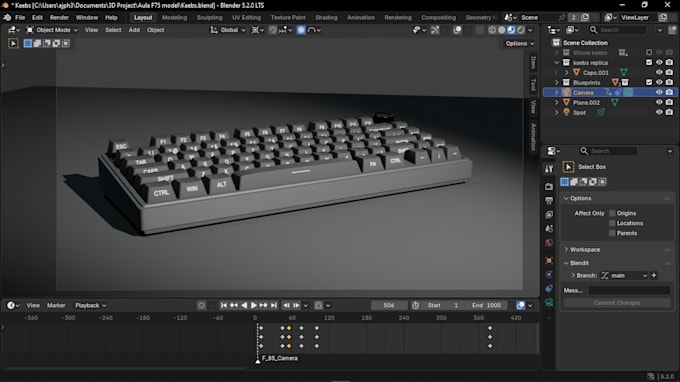Viewport: 680px width, 382px height.
Task: Open World properties tab
Action: tap(549, 242)
